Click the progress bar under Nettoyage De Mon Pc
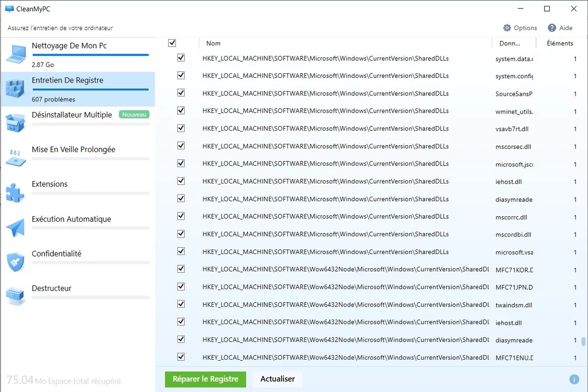588x392 pixels. tap(91, 55)
